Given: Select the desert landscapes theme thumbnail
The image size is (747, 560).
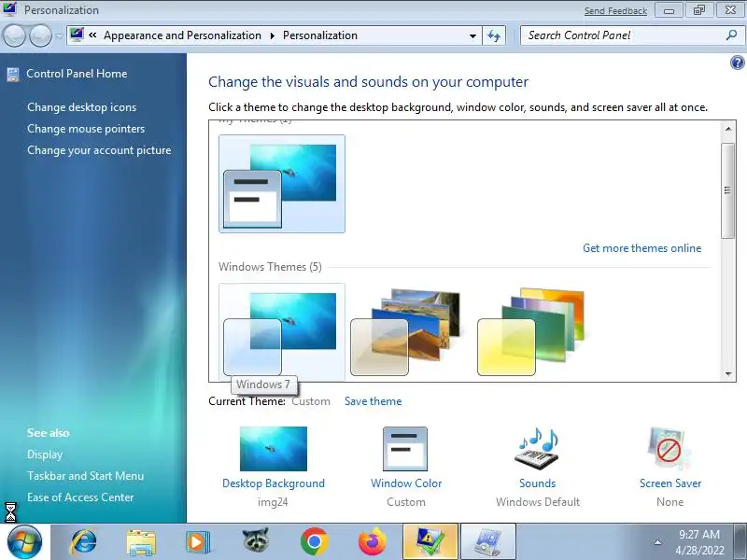Looking at the screenshot, I should (406, 332).
